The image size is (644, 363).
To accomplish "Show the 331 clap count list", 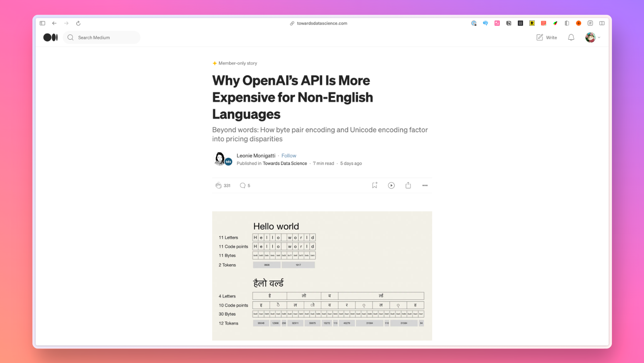I will 227,185.
